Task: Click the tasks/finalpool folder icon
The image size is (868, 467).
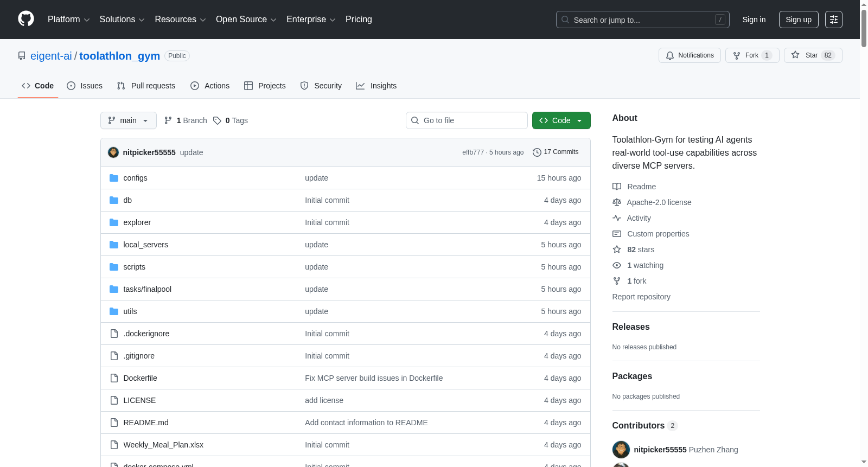Action: (114, 289)
